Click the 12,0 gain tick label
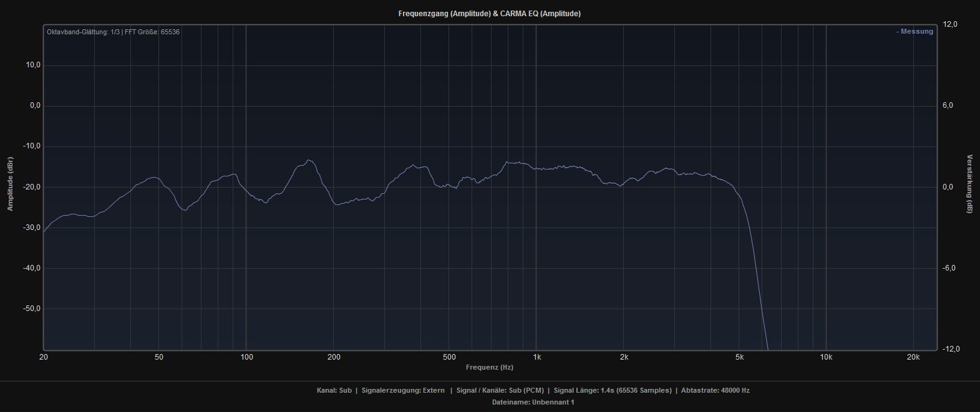 point(950,24)
